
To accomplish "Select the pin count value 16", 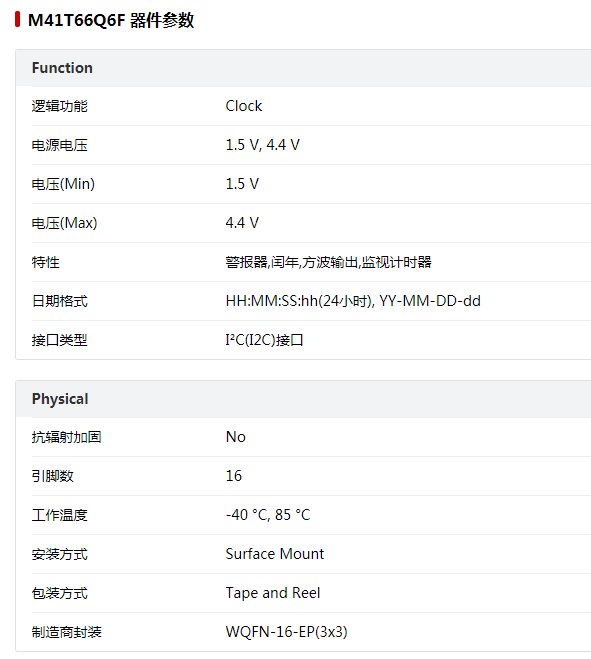I will pyautogui.click(x=234, y=476).
